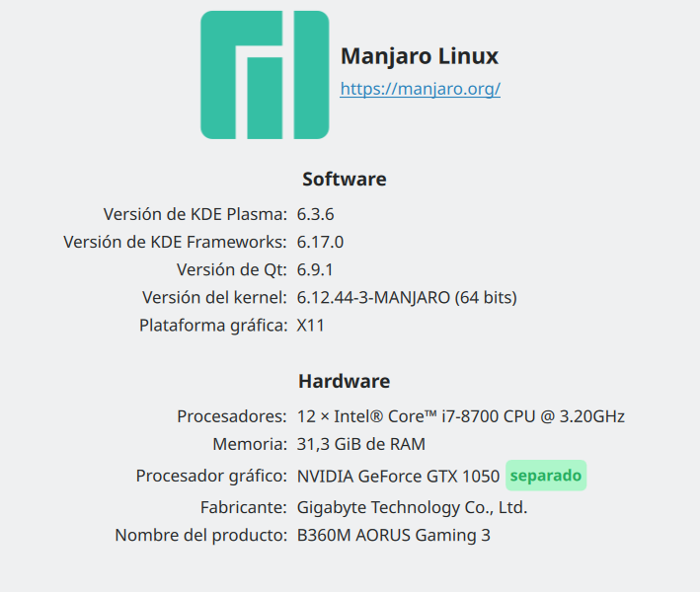Click the Manjaro Linux title text
This screenshot has height=592, width=700.
pos(419,56)
